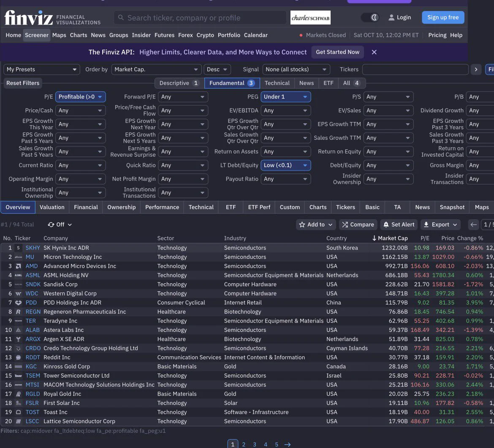Click the ticker search field

(200, 18)
